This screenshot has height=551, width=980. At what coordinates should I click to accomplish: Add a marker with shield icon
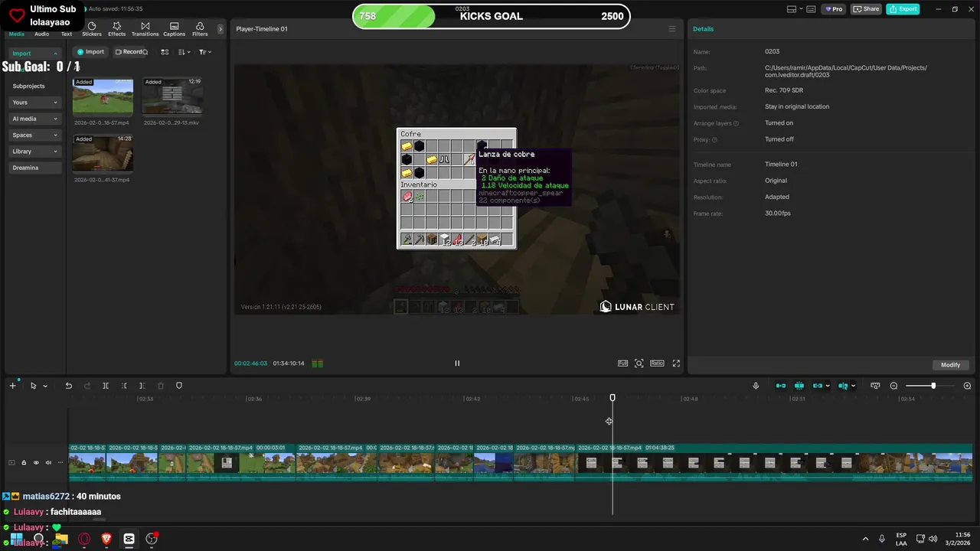(179, 386)
